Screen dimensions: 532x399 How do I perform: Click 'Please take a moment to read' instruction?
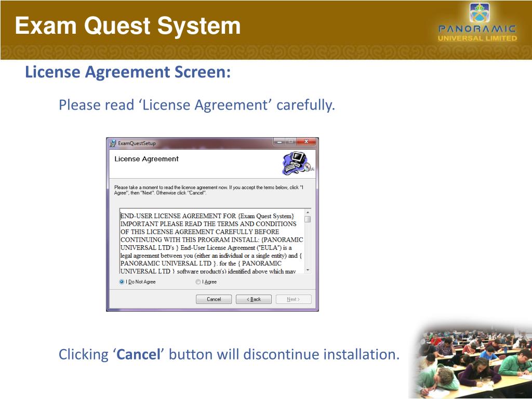click(x=209, y=190)
